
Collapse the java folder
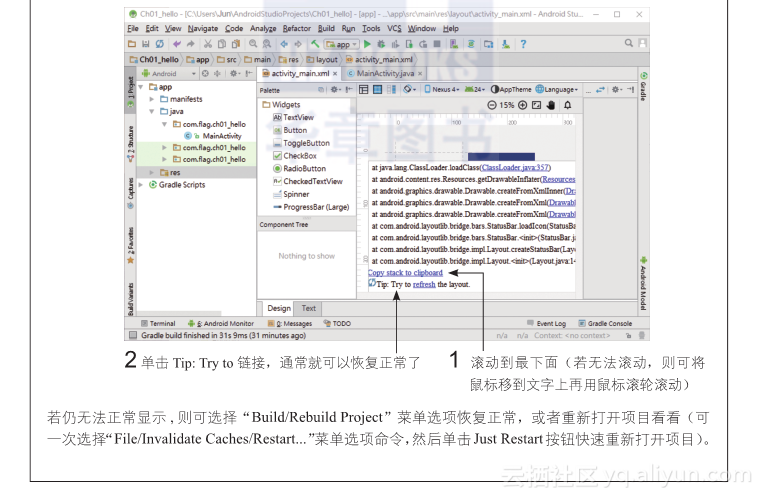pyautogui.click(x=152, y=111)
